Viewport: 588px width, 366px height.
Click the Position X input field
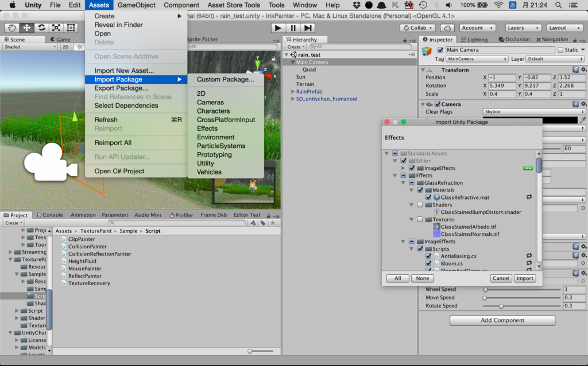pyautogui.click(x=502, y=77)
